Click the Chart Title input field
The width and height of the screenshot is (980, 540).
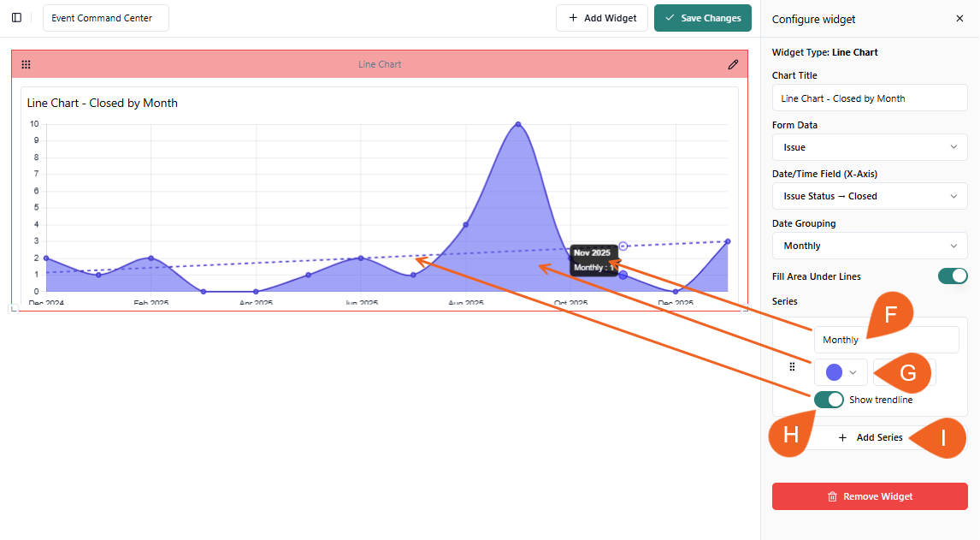(x=870, y=98)
